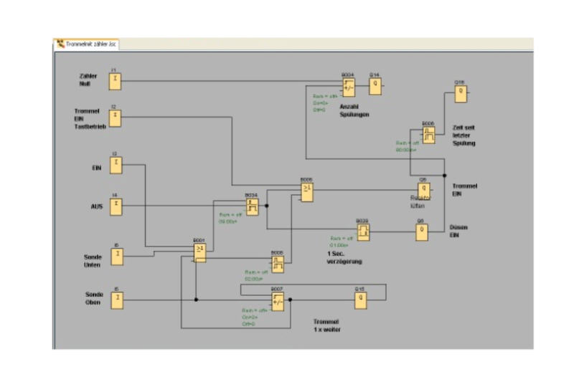Viewport: 574px width, 392px height.
Task: Click the OR gate block B001
Action: pyautogui.click(x=200, y=252)
